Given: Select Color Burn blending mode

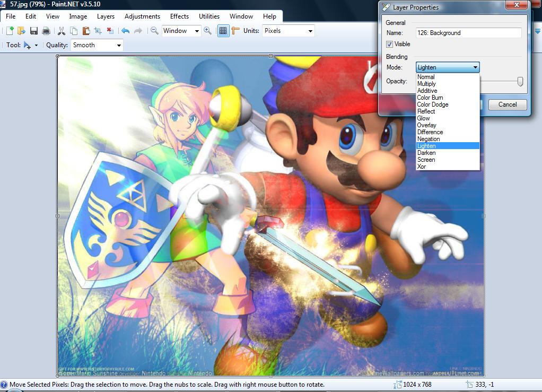Looking at the screenshot, I should point(448,98).
